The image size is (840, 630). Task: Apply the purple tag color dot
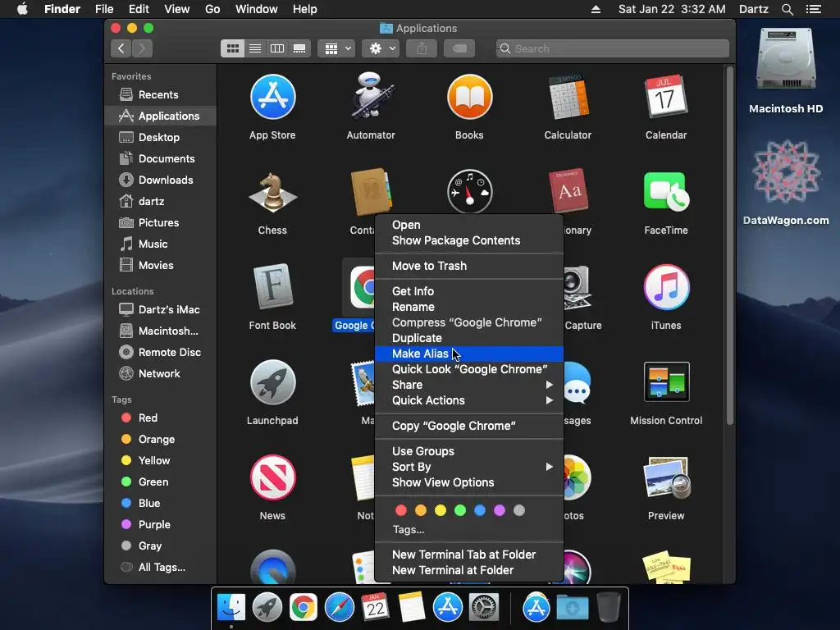(500, 510)
